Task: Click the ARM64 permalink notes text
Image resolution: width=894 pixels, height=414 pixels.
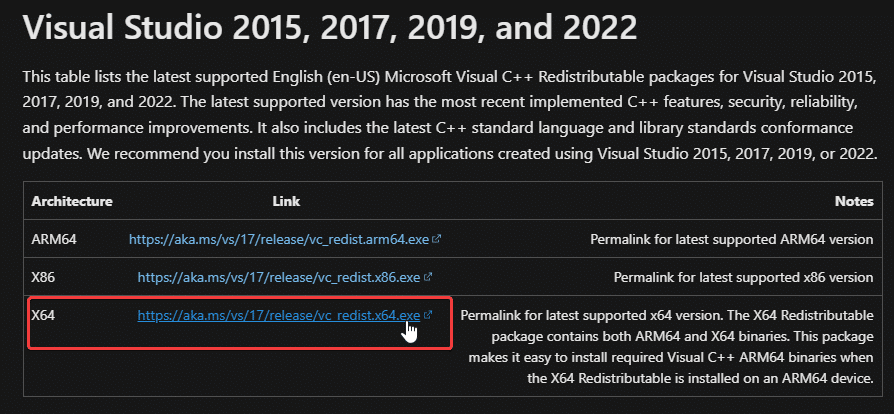Action: coord(732,240)
